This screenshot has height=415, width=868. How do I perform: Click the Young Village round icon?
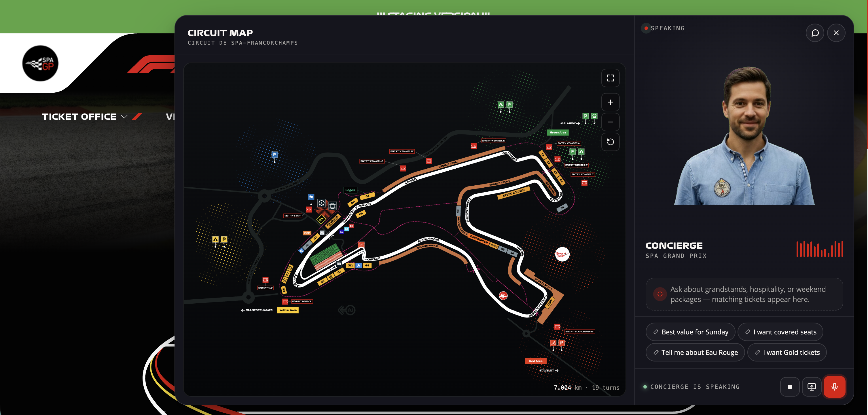(562, 254)
